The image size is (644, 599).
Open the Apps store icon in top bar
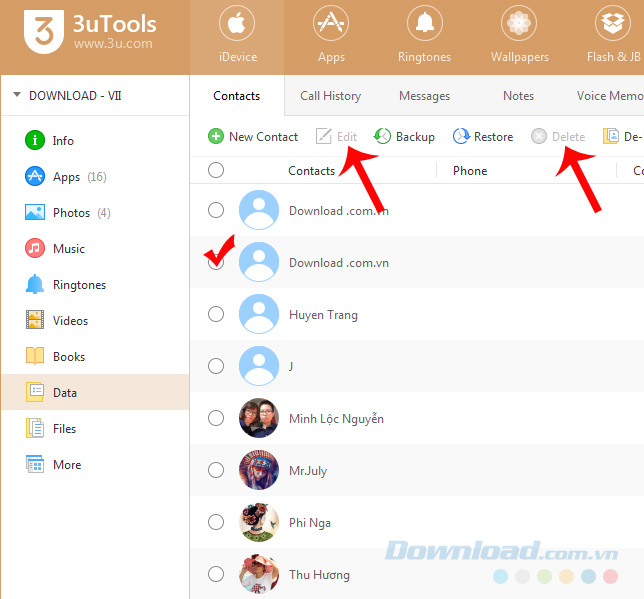pos(331,23)
